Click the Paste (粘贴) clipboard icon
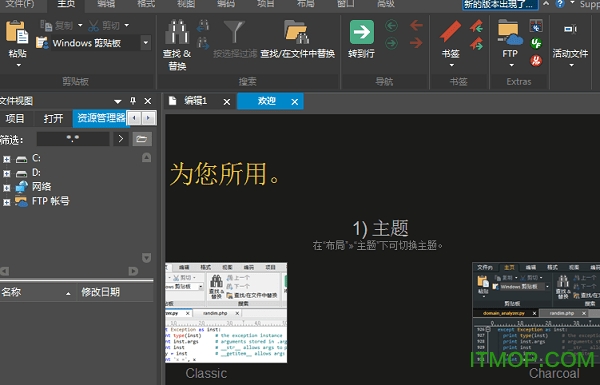The image size is (600, 385). (17, 32)
